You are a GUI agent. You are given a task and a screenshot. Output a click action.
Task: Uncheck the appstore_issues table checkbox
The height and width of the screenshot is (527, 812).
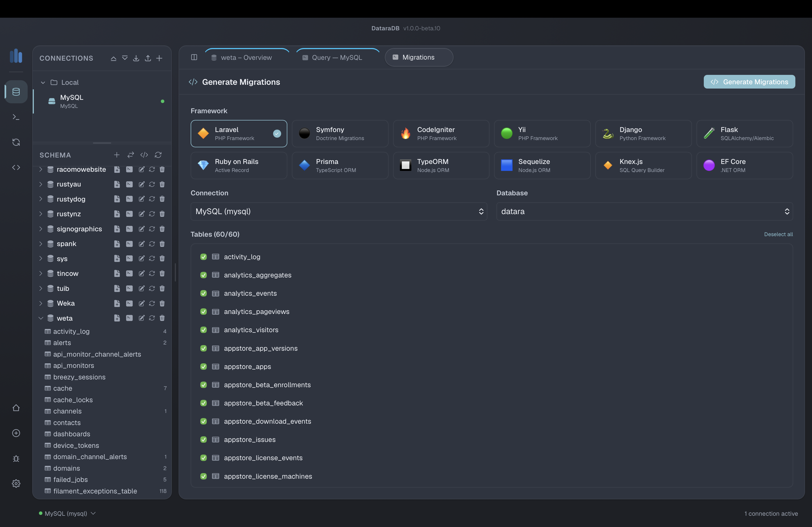coord(204,440)
